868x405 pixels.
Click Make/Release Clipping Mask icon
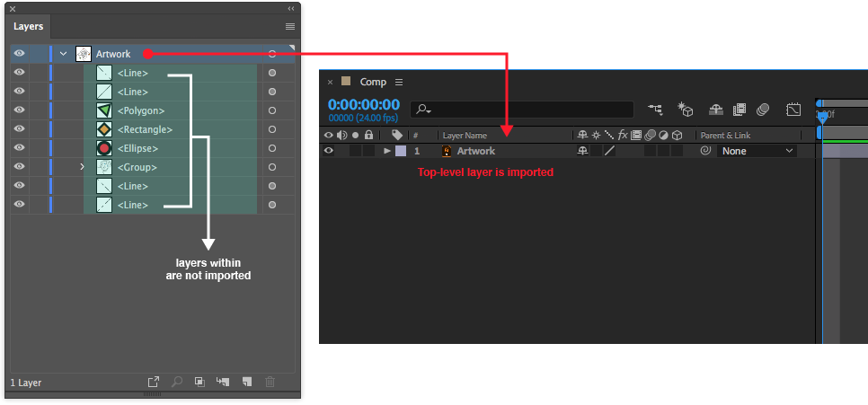click(x=199, y=382)
